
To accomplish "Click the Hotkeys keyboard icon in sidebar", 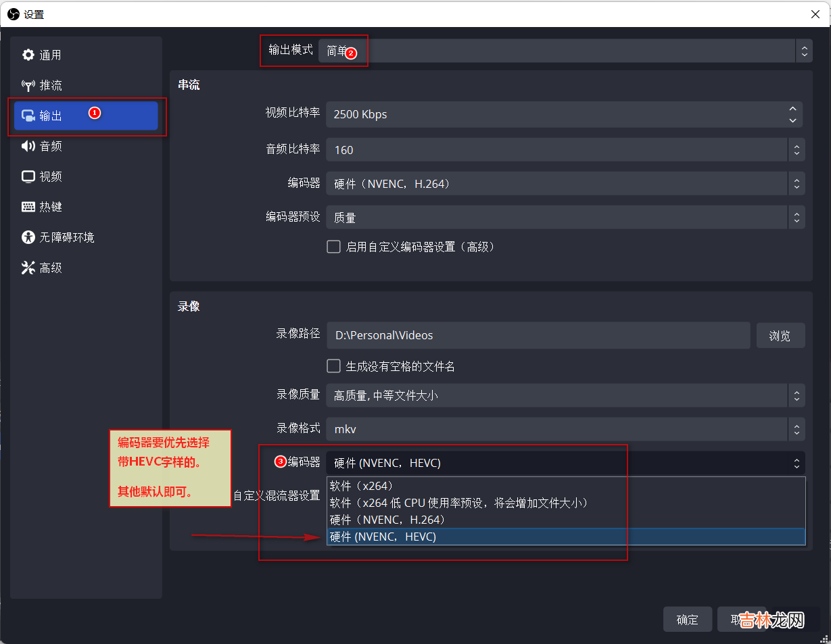I will point(28,207).
